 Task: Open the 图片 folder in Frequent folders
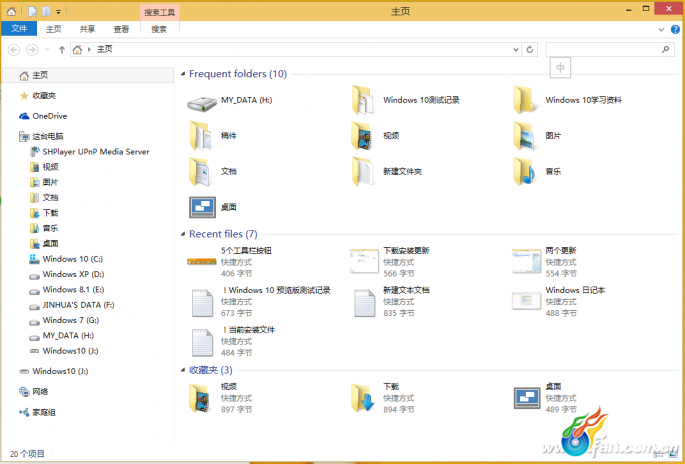click(537, 136)
